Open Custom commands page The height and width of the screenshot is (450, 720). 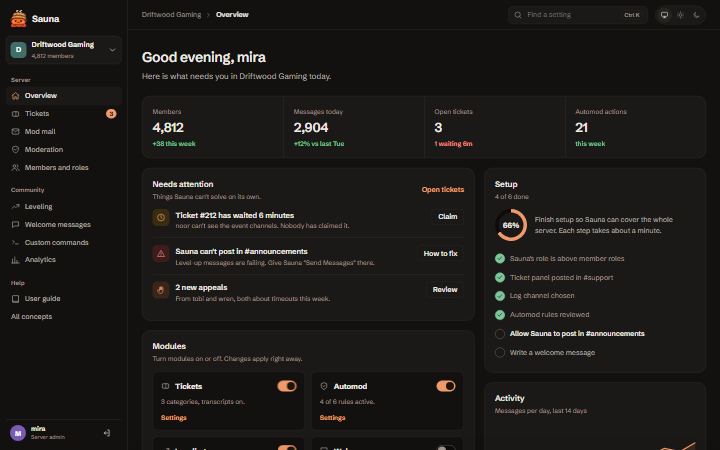64,242
